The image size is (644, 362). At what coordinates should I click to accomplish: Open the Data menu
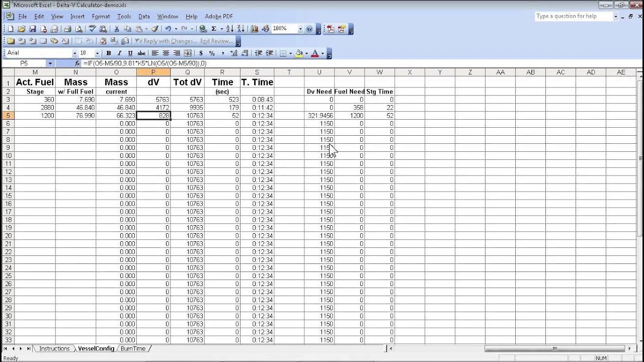(x=144, y=17)
